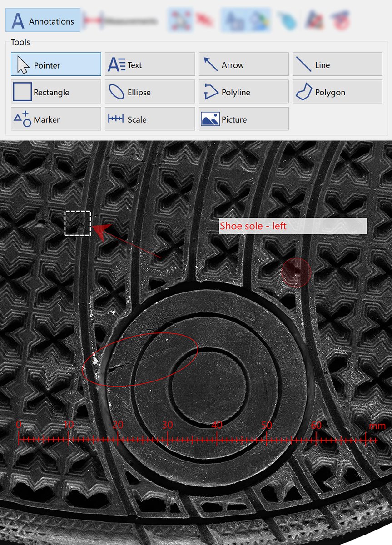
Task: Pick the Line drawing tool
Action: [337, 64]
